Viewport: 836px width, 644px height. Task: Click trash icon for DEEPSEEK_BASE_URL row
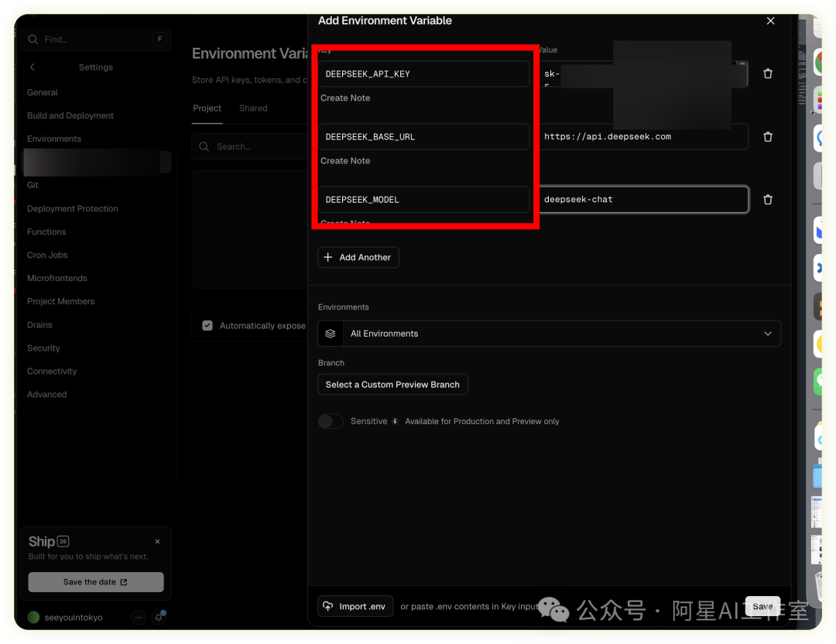(x=768, y=137)
